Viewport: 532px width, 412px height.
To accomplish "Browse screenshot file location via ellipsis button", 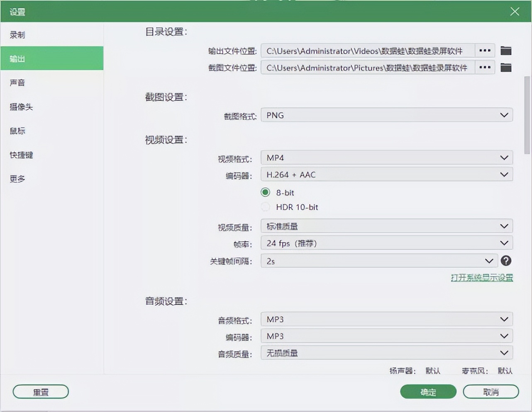I will pos(484,67).
